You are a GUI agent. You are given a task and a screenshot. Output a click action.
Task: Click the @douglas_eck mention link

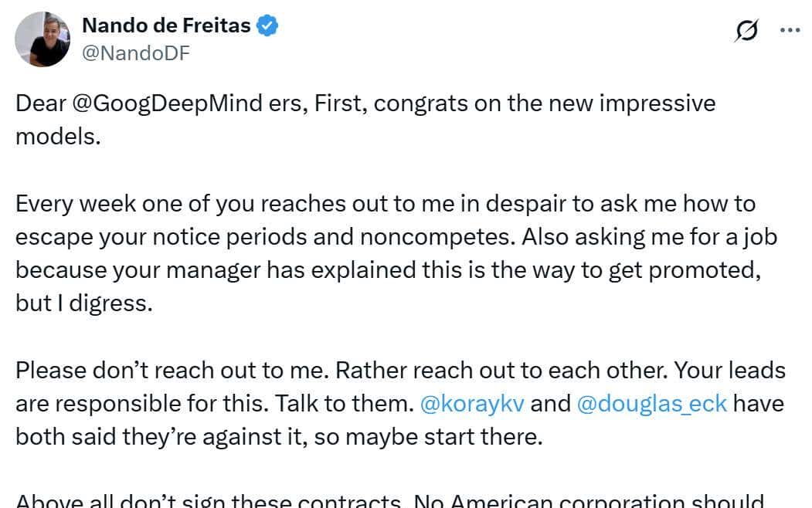tap(650, 403)
